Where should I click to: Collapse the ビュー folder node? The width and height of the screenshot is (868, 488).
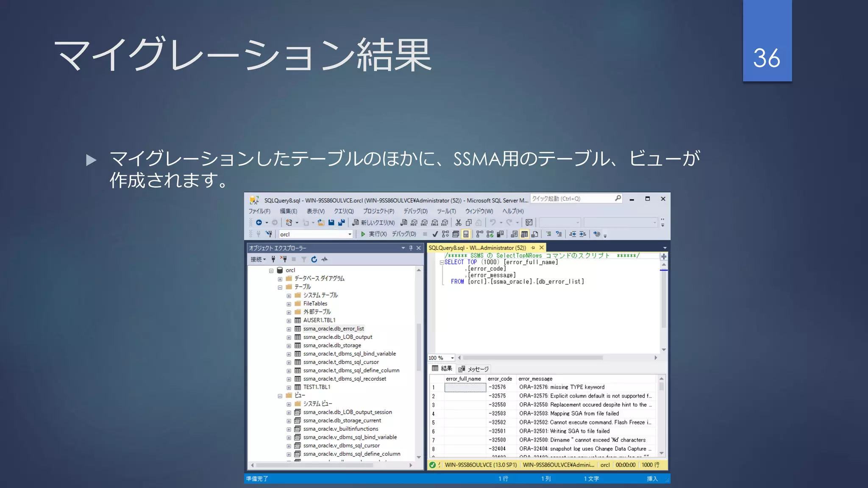pos(280,396)
